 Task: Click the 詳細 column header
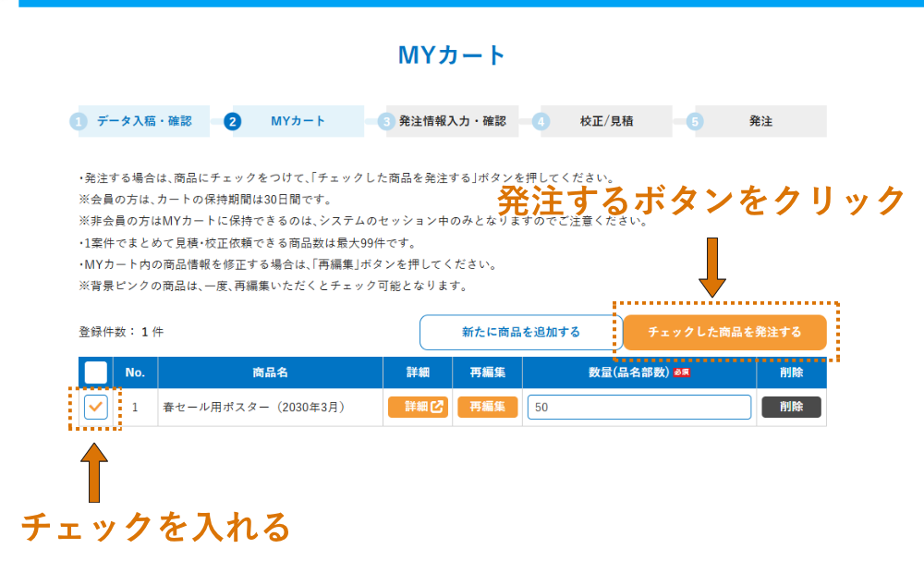tap(418, 372)
